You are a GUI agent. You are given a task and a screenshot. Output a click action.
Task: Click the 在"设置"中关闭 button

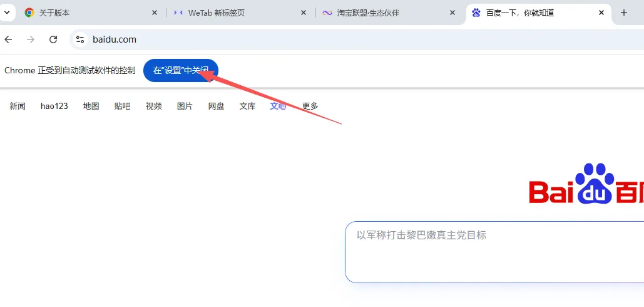[x=181, y=70]
